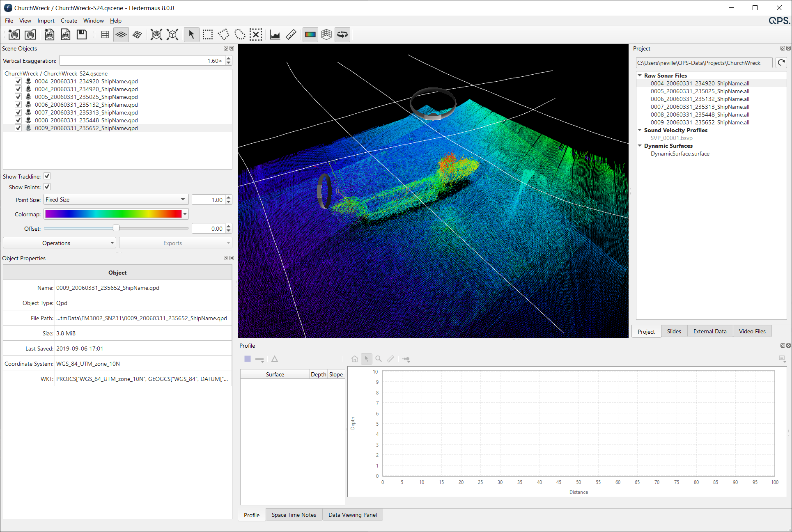
Task: Click the home icon in Profile toolbar
Action: (354, 359)
